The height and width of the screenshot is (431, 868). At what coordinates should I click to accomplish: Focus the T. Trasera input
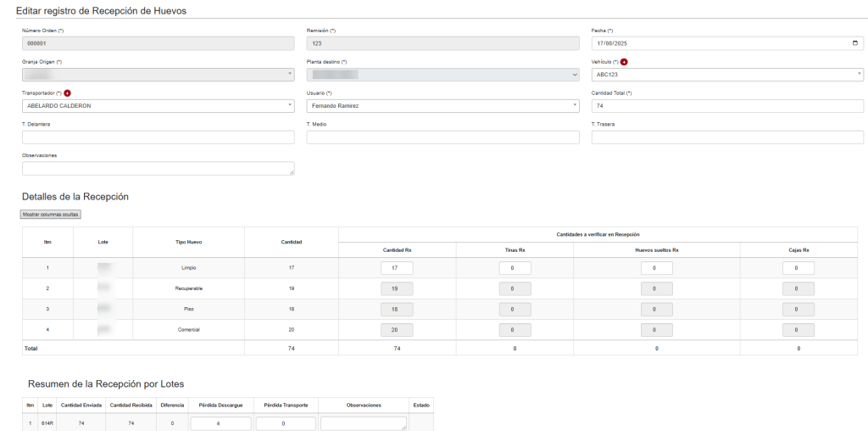click(727, 137)
